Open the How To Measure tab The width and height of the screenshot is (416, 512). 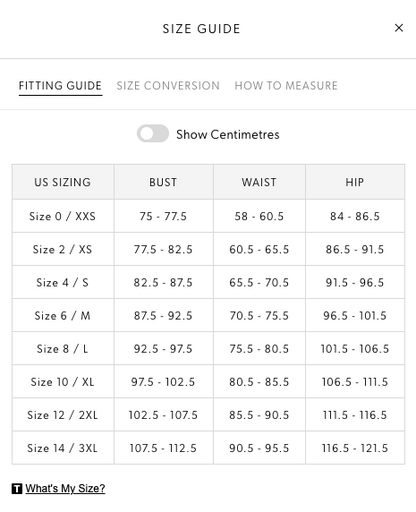pyautogui.click(x=286, y=86)
